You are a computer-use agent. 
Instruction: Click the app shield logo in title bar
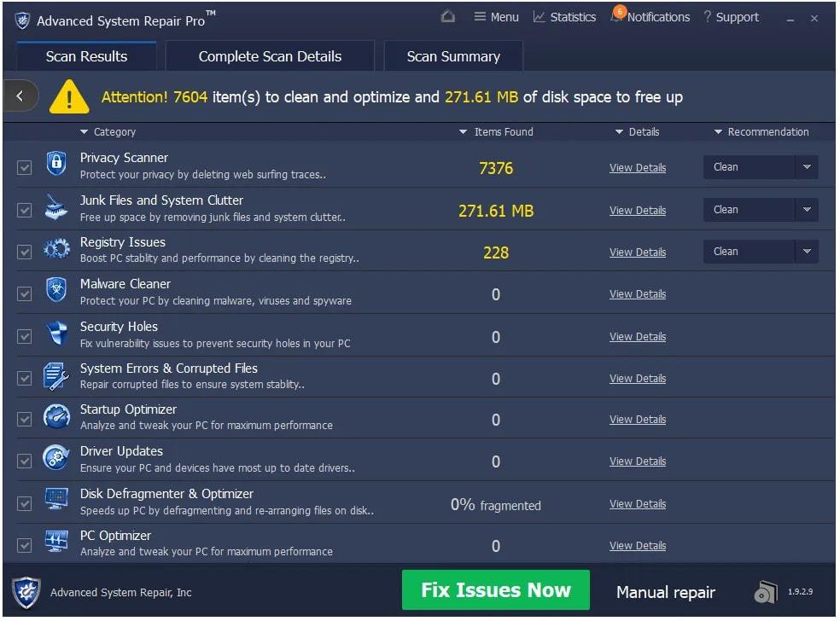pos(22,20)
